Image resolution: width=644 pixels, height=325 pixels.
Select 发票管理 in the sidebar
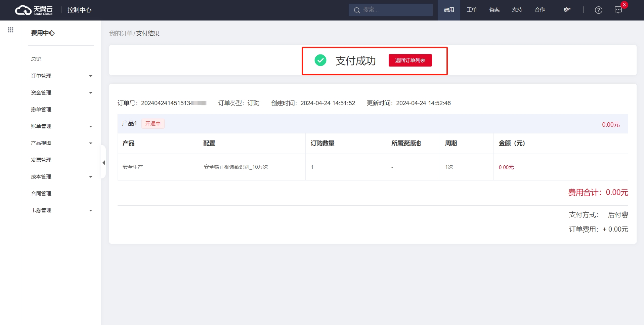(41, 160)
